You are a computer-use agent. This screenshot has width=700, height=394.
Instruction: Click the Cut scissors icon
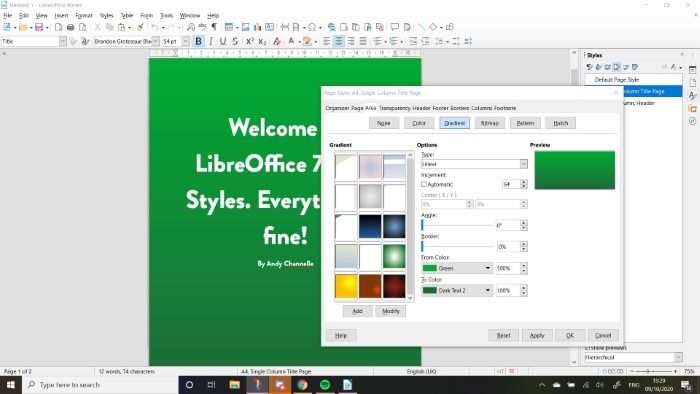point(97,27)
